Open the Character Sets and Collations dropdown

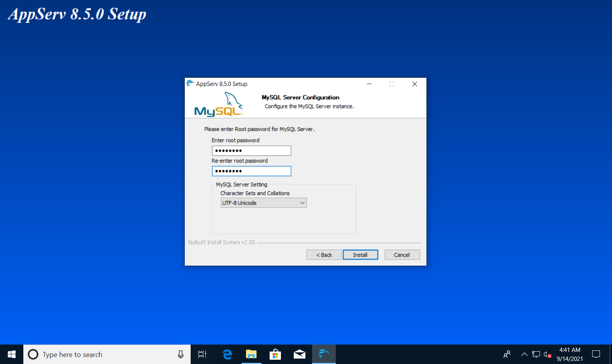pos(263,203)
